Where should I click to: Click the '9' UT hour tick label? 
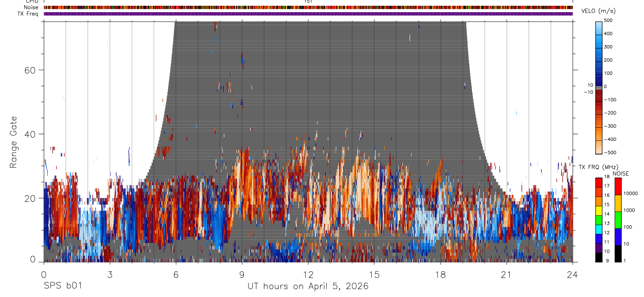click(x=242, y=274)
